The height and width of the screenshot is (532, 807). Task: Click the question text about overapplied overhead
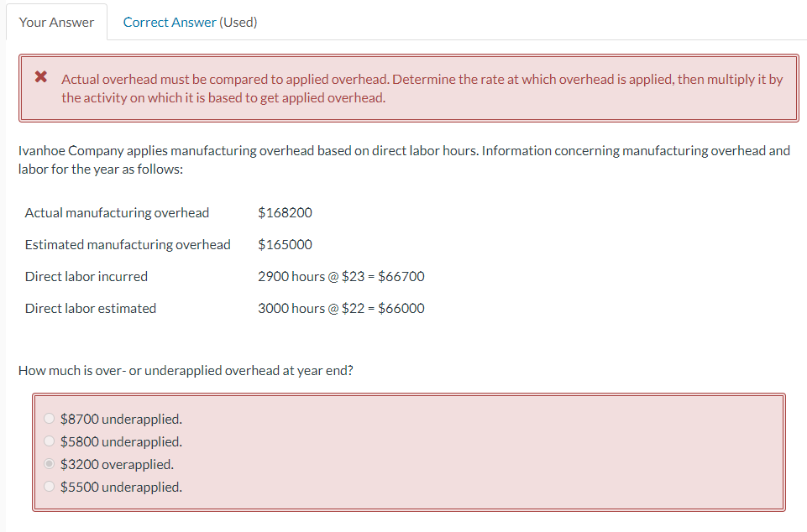tap(186, 370)
